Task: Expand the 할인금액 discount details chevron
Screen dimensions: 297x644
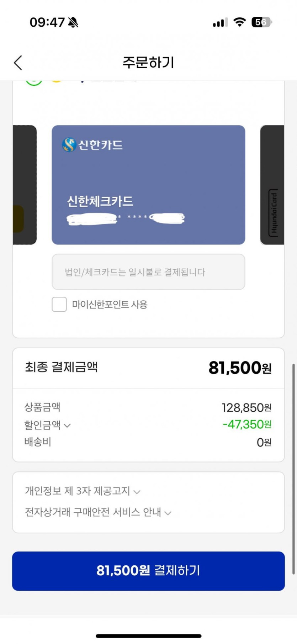Action: (x=67, y=425)
